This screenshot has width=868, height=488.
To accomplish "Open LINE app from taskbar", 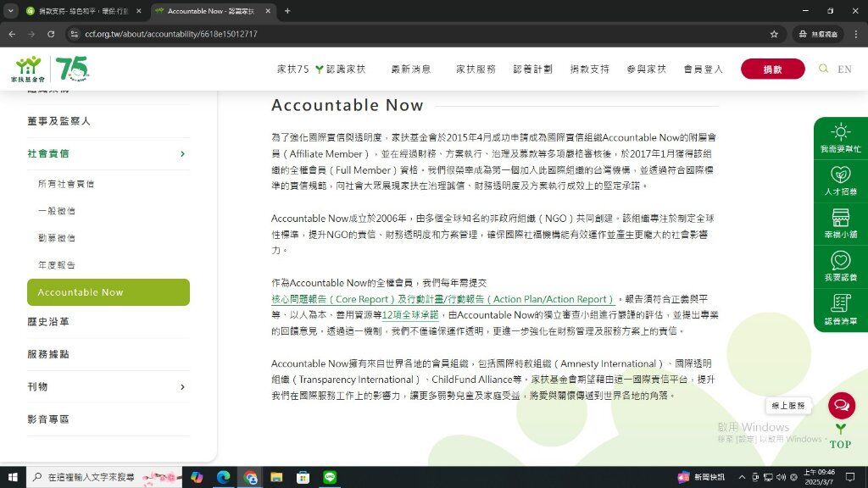I will [x=330, y=477].
